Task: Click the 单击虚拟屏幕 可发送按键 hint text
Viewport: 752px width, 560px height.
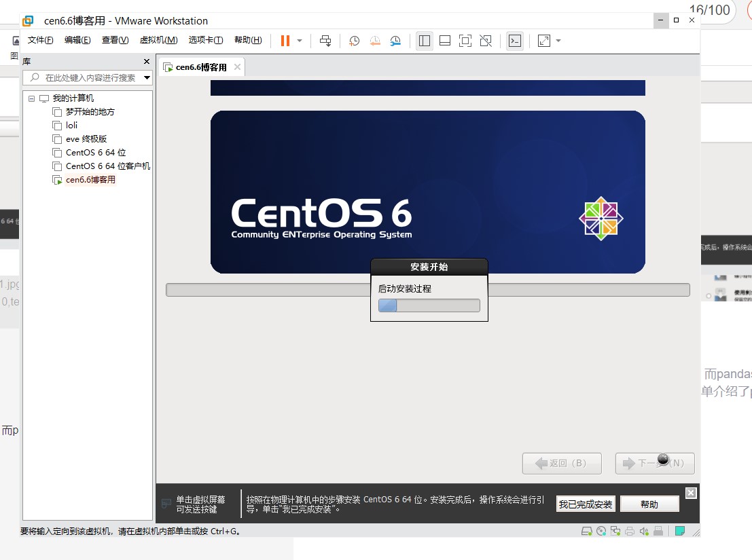Action: [x=200, y=504]
